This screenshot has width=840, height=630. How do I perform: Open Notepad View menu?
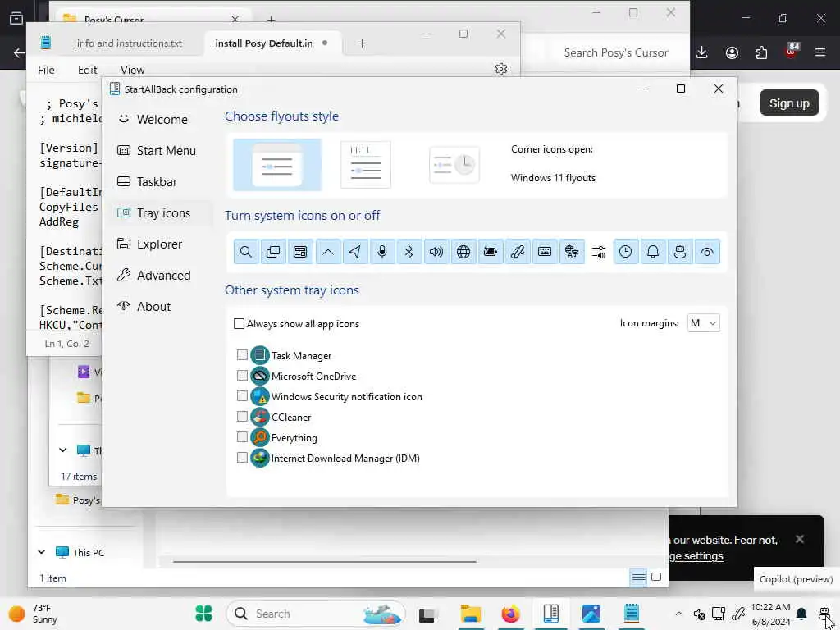pos(132,70)
